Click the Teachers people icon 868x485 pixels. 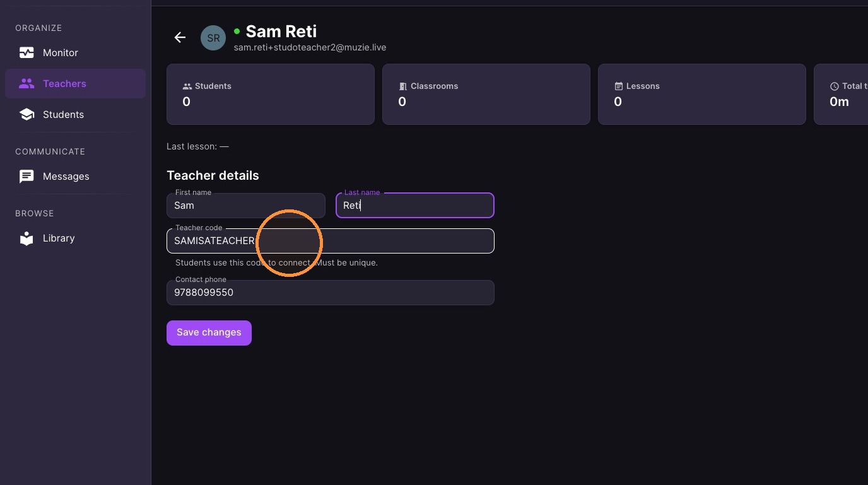click(26, 83)
